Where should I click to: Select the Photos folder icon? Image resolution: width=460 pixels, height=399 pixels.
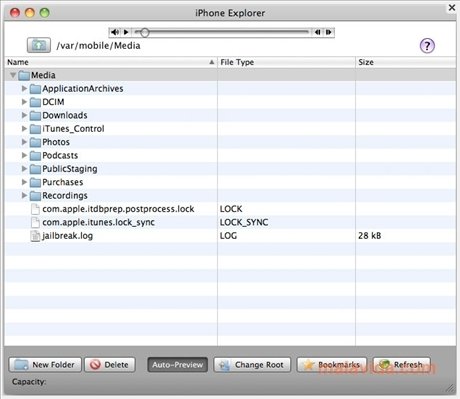35,142
